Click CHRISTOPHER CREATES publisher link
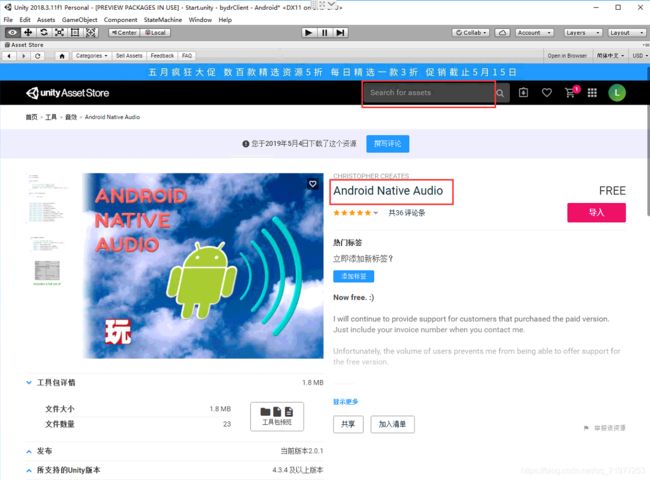This screenshot has height=480, width=650. point(371,176)
